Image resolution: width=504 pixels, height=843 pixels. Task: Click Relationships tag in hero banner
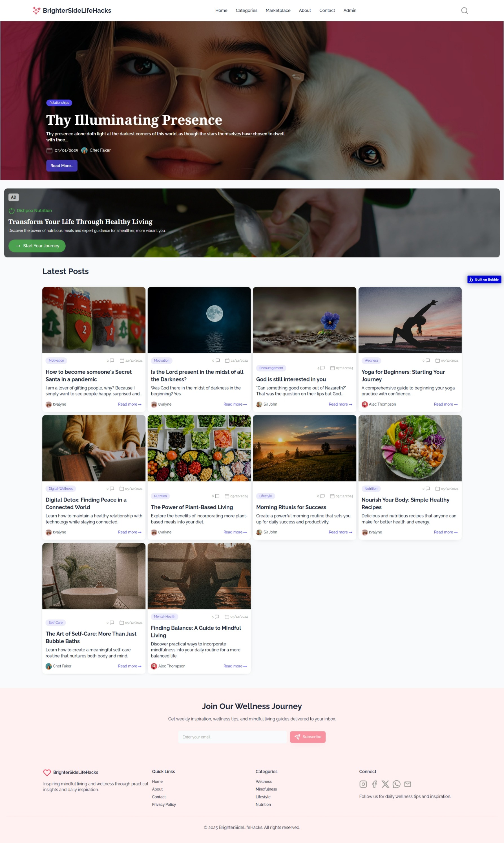(x=59, y=103)
